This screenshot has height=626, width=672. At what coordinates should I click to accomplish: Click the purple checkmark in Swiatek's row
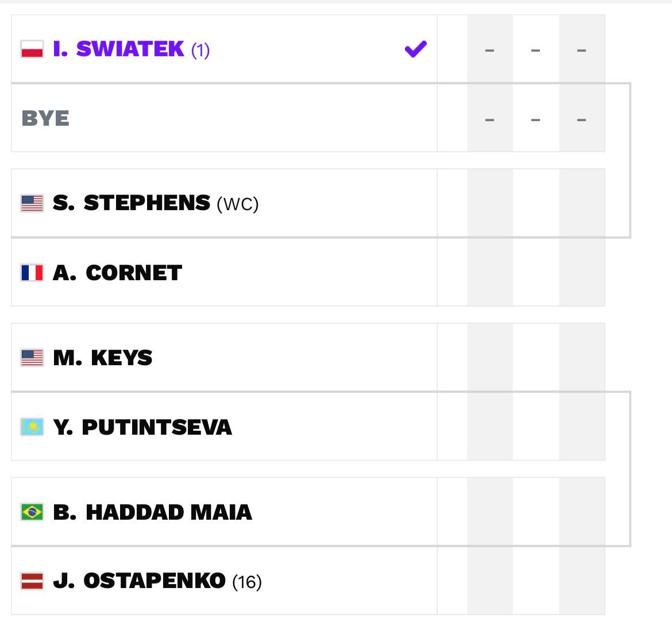pyautogui.click(x=415, y=49)
